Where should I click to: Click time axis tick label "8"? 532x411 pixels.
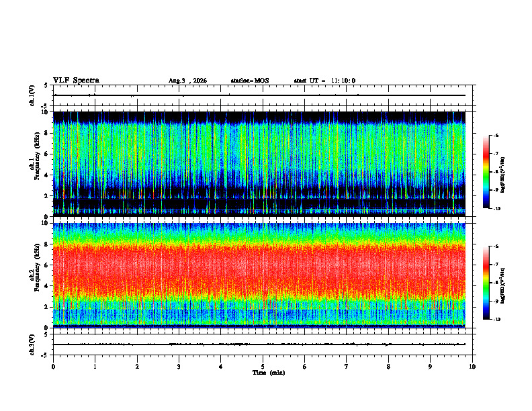click(388, 367)
